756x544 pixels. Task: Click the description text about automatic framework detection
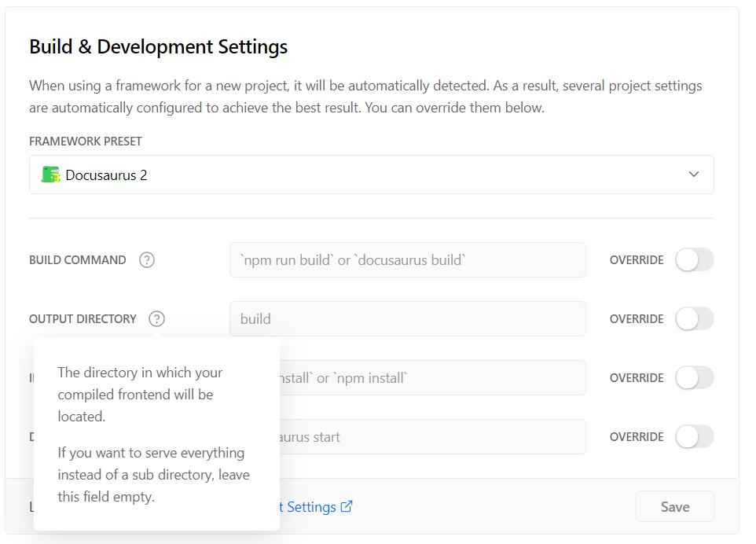tap(365, 97)
